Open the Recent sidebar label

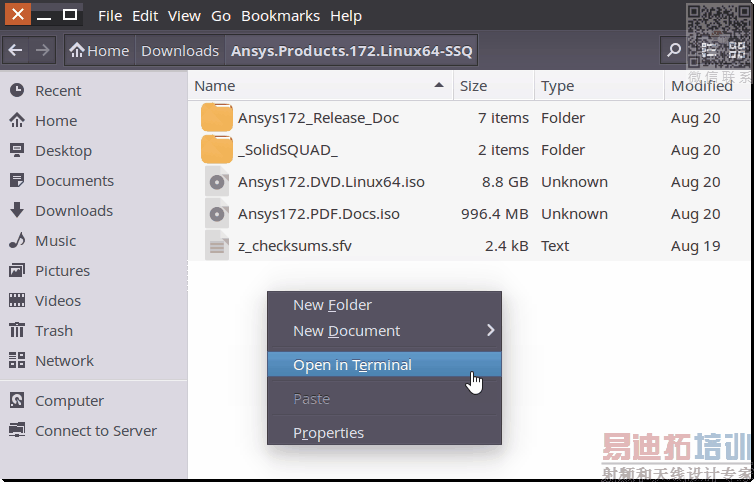click(58, 91)
